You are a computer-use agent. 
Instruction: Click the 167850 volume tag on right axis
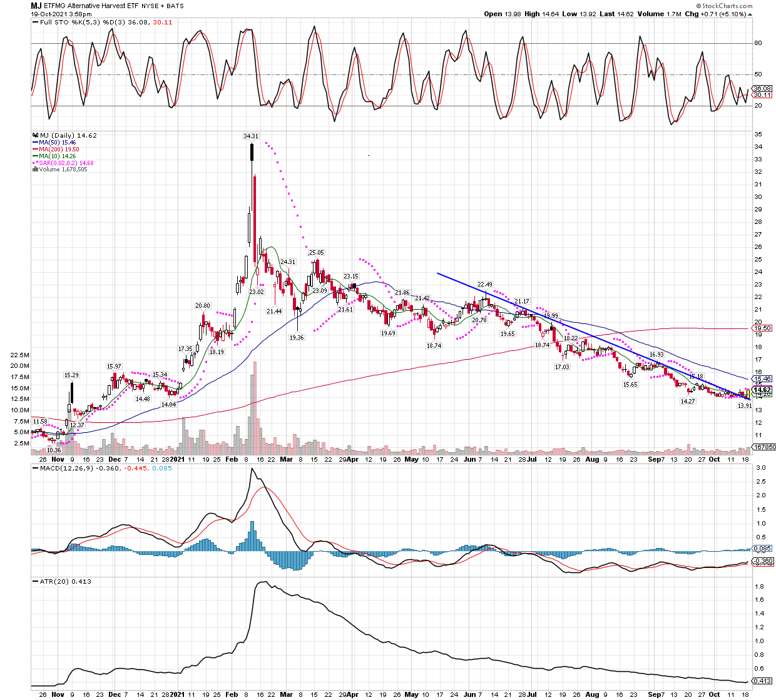(763, 447)
